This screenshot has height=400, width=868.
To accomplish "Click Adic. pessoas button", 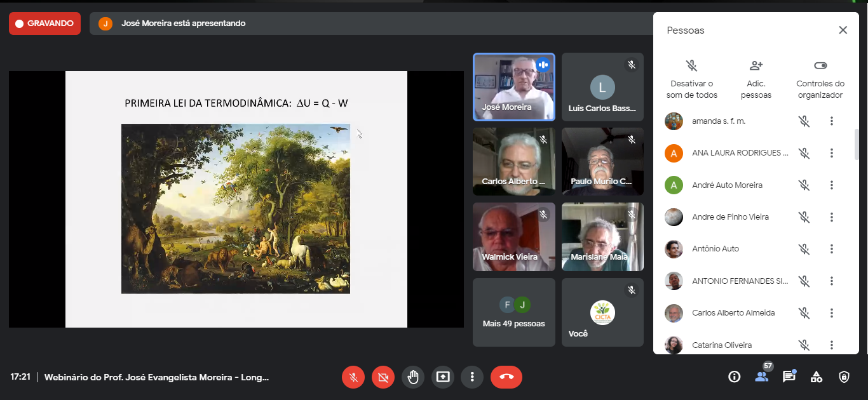I will click(x=756, y=79).
